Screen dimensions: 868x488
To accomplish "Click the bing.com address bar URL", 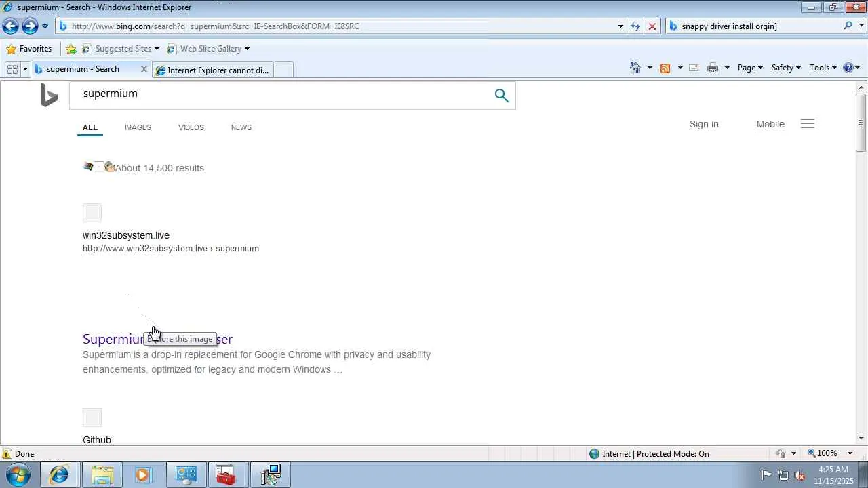I will 216,26.
